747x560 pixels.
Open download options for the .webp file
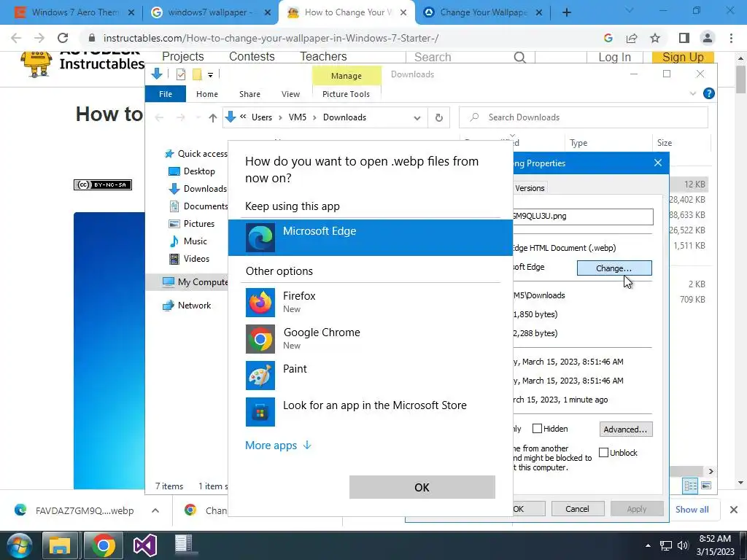click(x=155, y=510)
